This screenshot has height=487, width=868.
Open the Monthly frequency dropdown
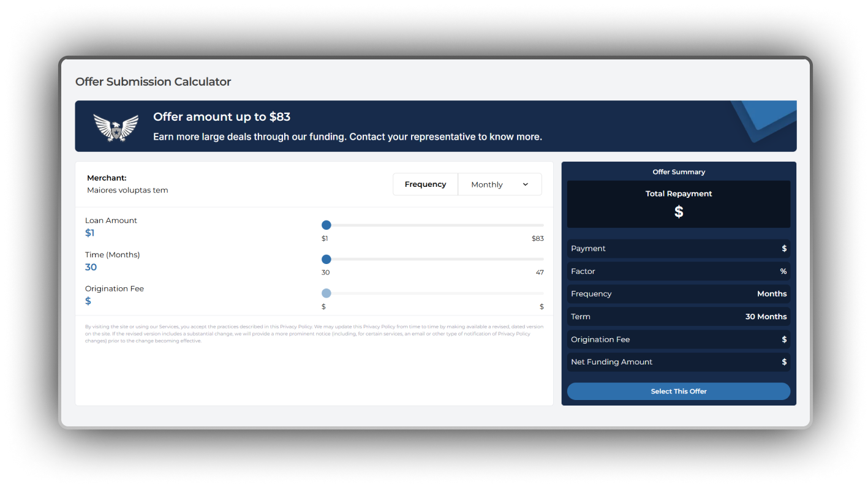tap(499, 184)
